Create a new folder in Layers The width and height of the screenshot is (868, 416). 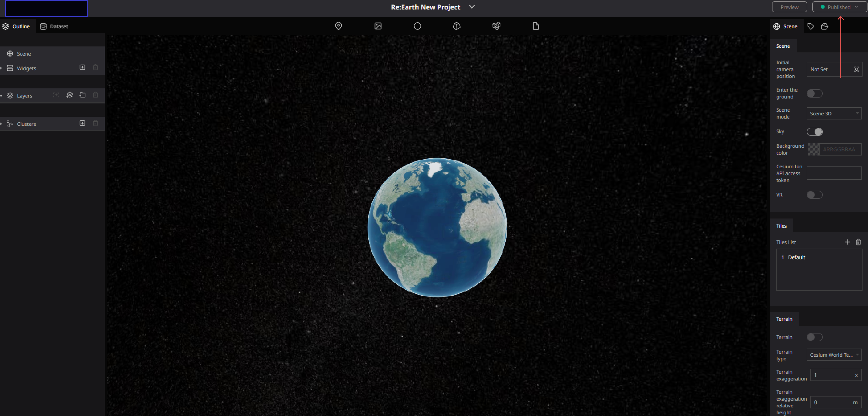tap(82, 95)
